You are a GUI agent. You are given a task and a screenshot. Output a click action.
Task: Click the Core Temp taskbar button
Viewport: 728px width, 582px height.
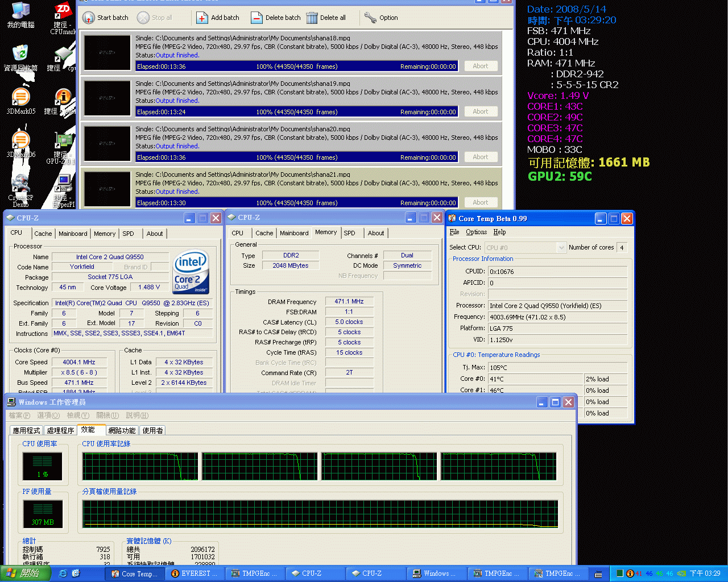(x=135, y=573)
